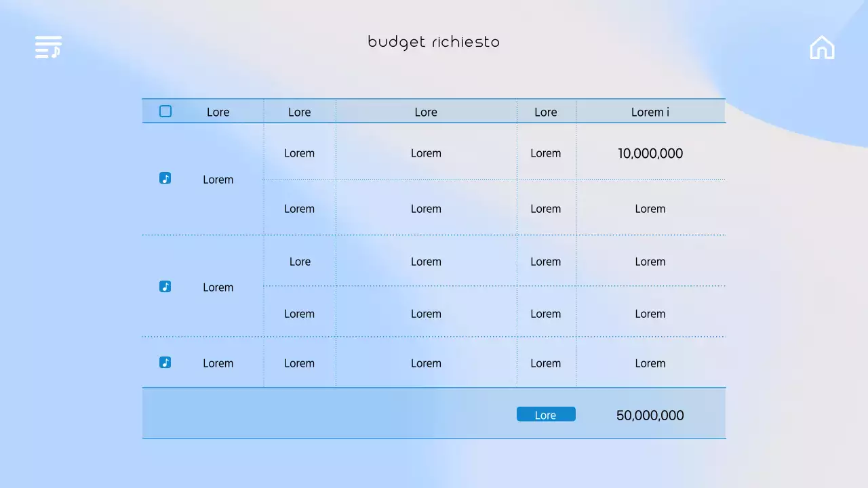Click the music note icon in the last table row

165,363
